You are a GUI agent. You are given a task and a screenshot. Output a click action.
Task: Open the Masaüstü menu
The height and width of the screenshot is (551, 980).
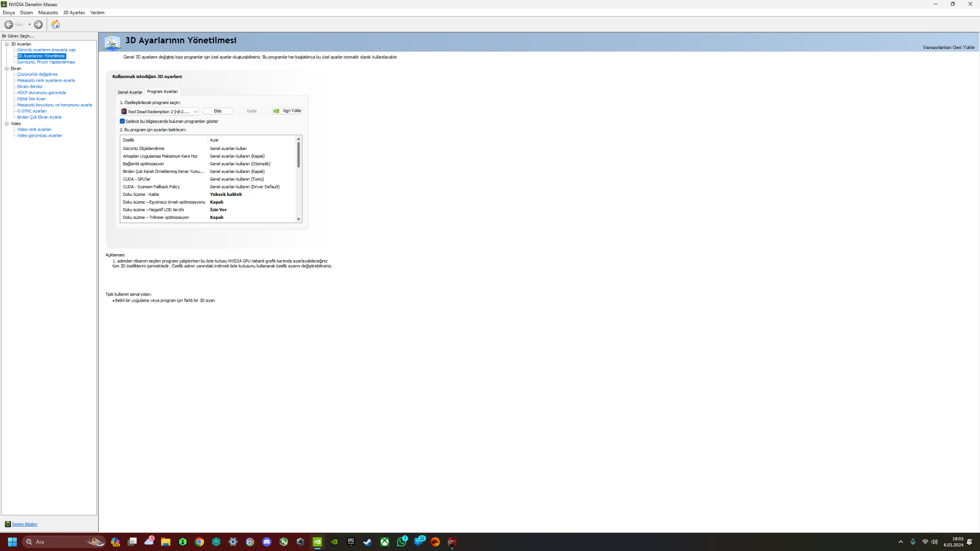click(47, 13)
